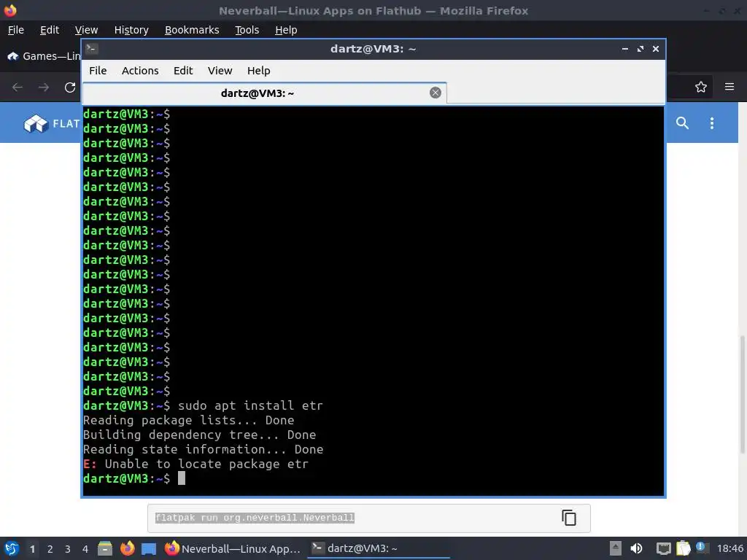
Task: Open removable media tray icon
Action: (x=616, y=548)
